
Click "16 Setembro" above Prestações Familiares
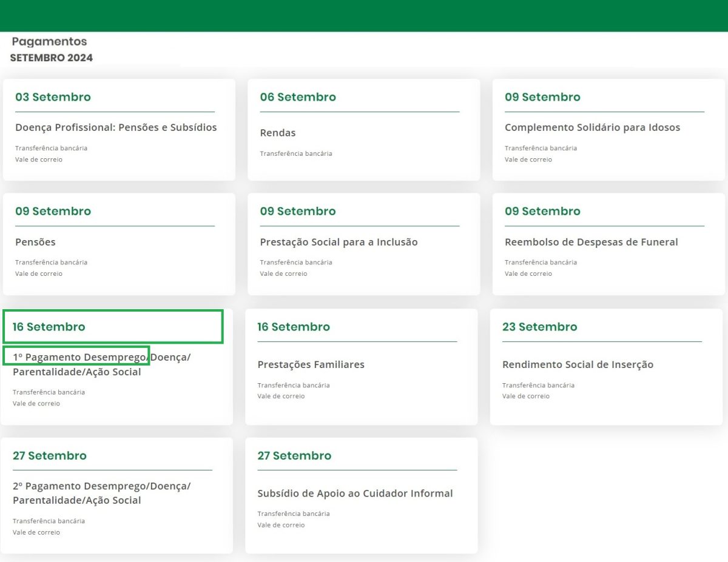[x=294, y=327]
